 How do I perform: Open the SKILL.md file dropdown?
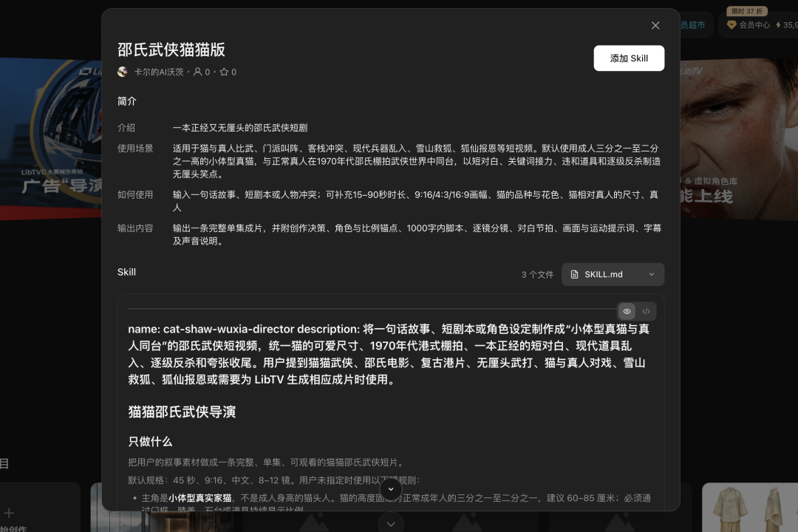pos(613,274)
